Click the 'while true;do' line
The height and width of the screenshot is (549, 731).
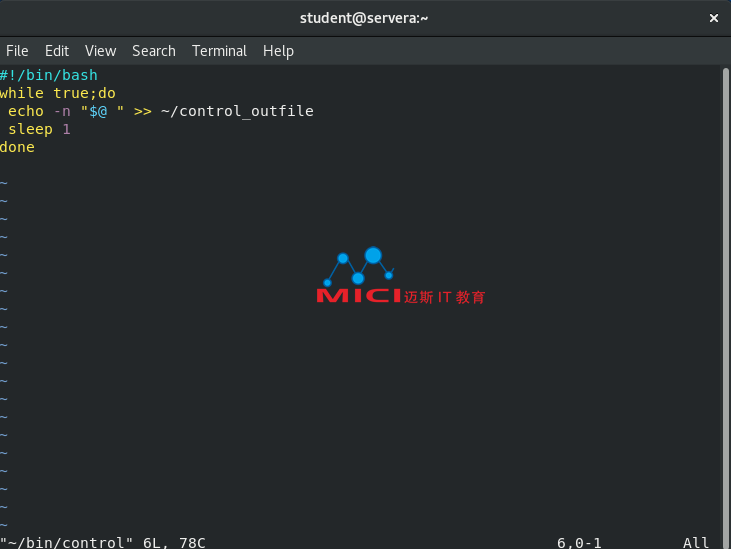58,93
